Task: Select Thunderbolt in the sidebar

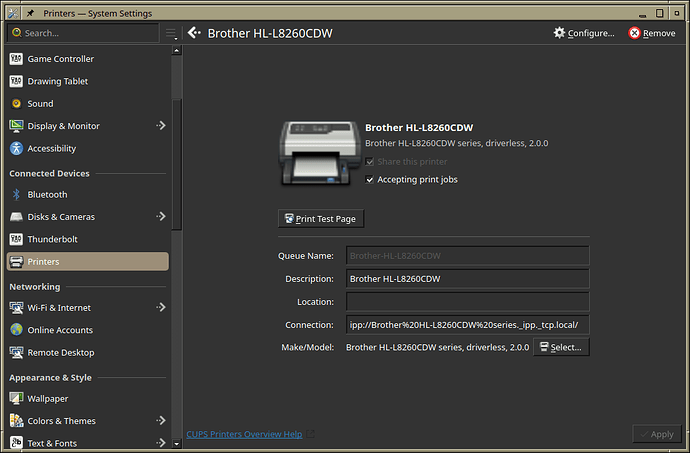Action: pyautogui.click(x=88, y=239)
